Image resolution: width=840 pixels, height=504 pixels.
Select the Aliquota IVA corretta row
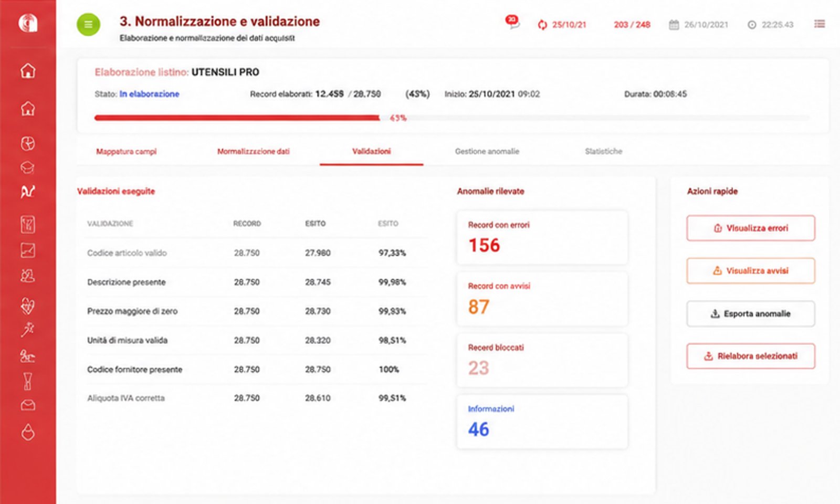tap(256, 398)
